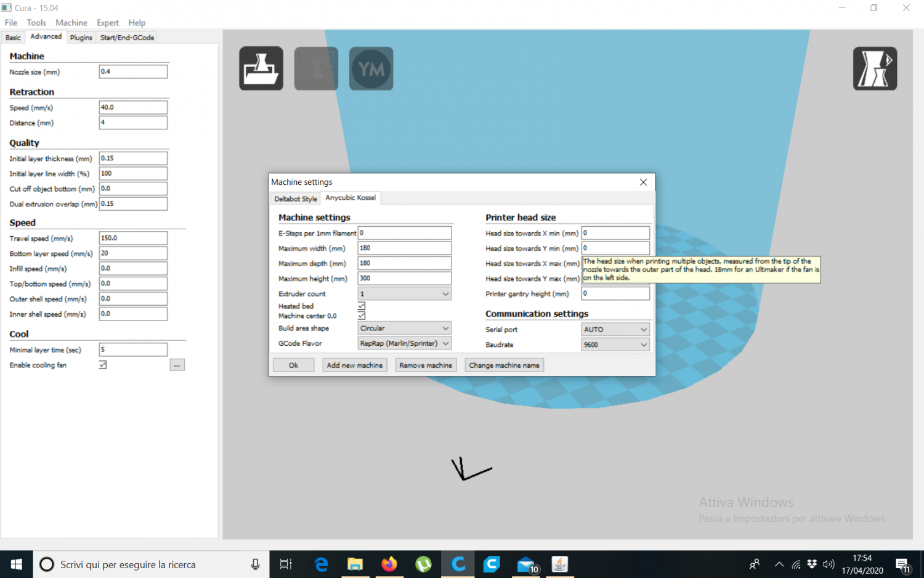Viewport: 924px width, 578px height.
Task: Switch to the active Cura taskbar icon
Action: [x=458, y=564]
